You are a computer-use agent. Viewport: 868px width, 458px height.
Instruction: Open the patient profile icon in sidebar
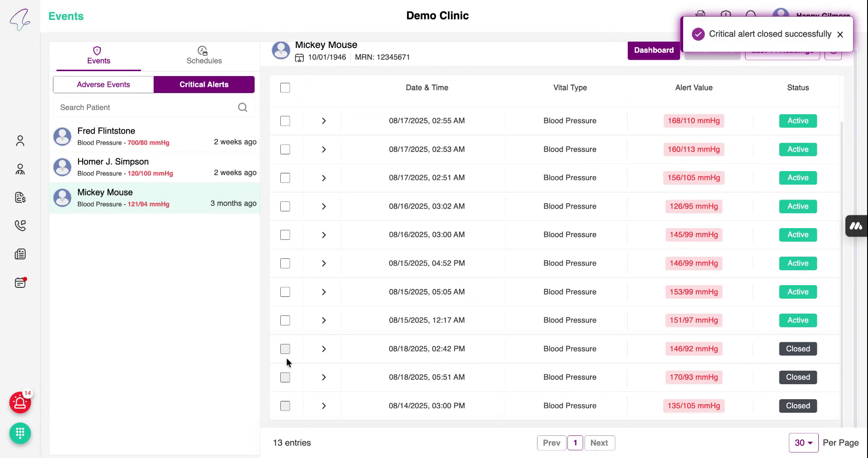[x=20, y=141]
